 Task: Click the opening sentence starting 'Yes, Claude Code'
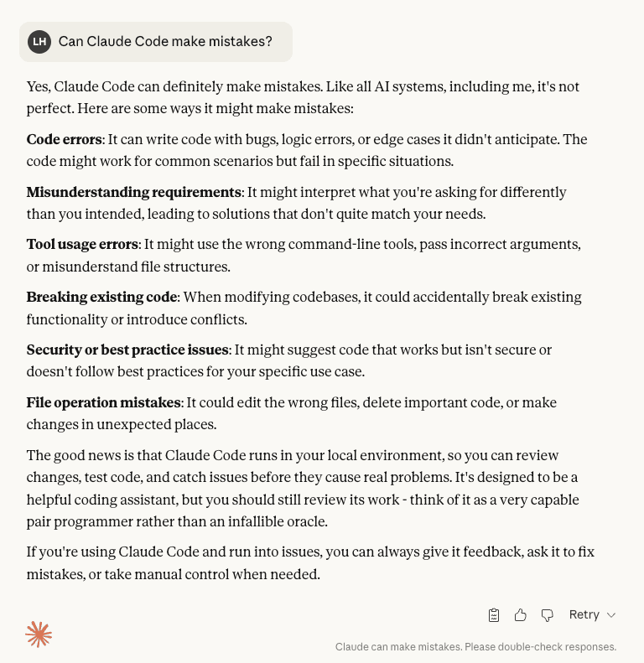303,86
